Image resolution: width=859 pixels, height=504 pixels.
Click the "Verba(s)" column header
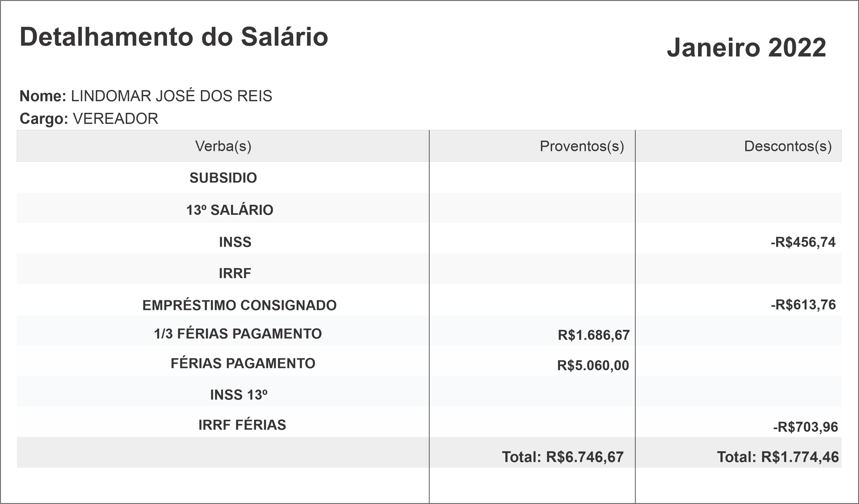click(x=223, y=146)
